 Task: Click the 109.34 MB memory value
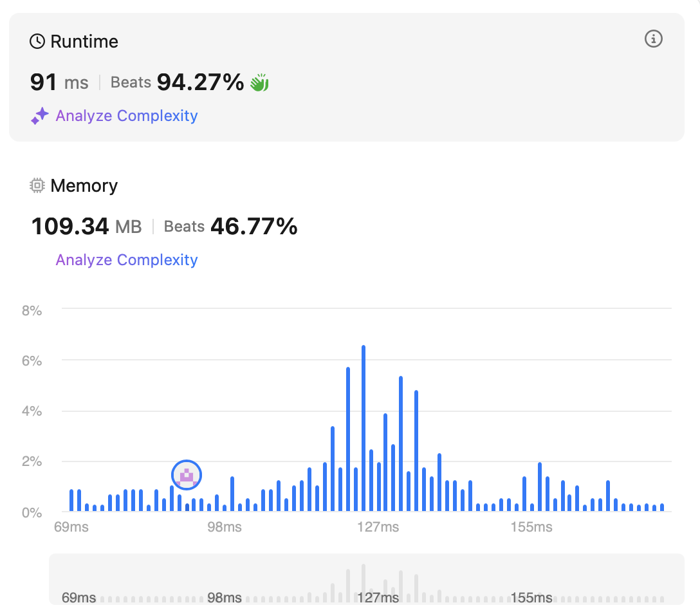(86, 227)
